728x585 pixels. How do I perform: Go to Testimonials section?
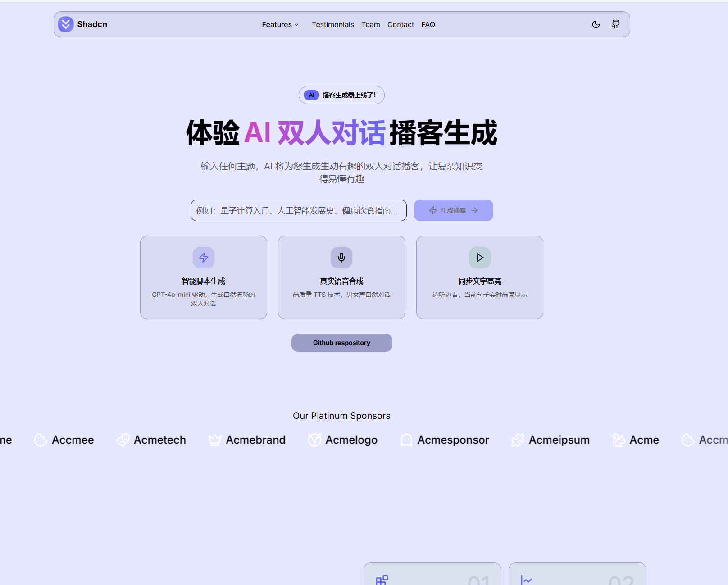point(333,24)
